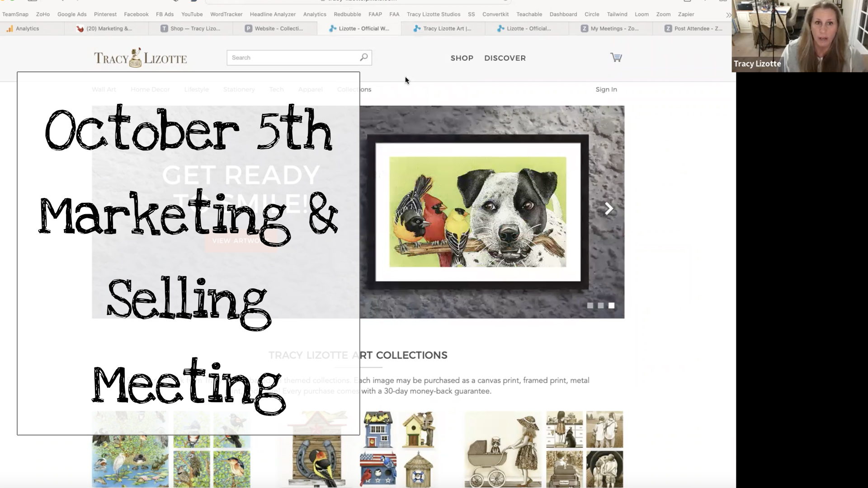Image resolution: width=868 pixels, height=488 pixels.
Task: Switch to (20) Marketing & tab
Action: click(106, 28)
